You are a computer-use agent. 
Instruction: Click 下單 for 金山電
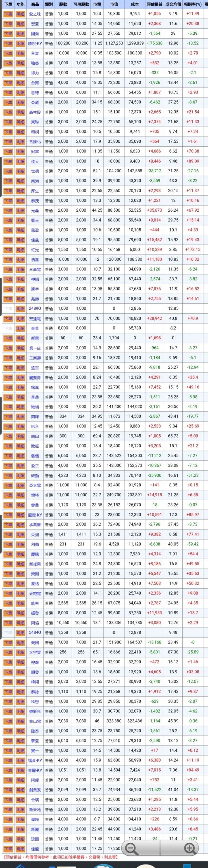click(x=8, y=721)
